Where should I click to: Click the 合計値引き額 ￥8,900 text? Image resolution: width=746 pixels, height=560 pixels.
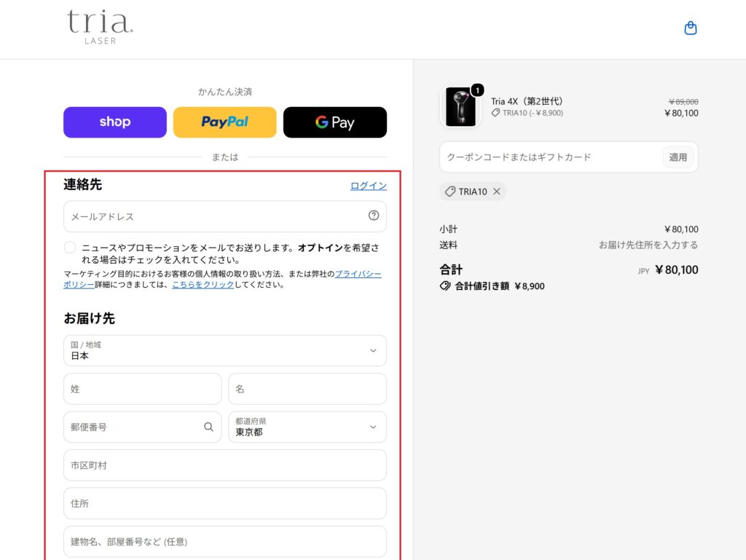point(500,286)
